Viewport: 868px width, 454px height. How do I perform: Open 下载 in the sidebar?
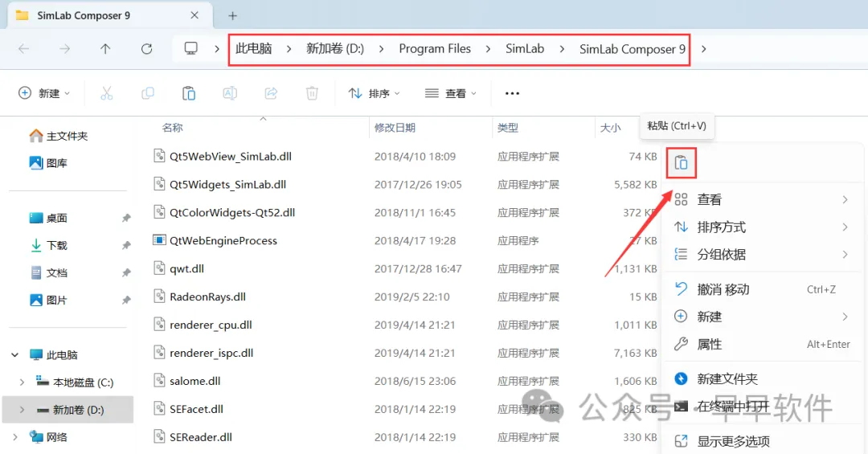(x=49, y=245)
